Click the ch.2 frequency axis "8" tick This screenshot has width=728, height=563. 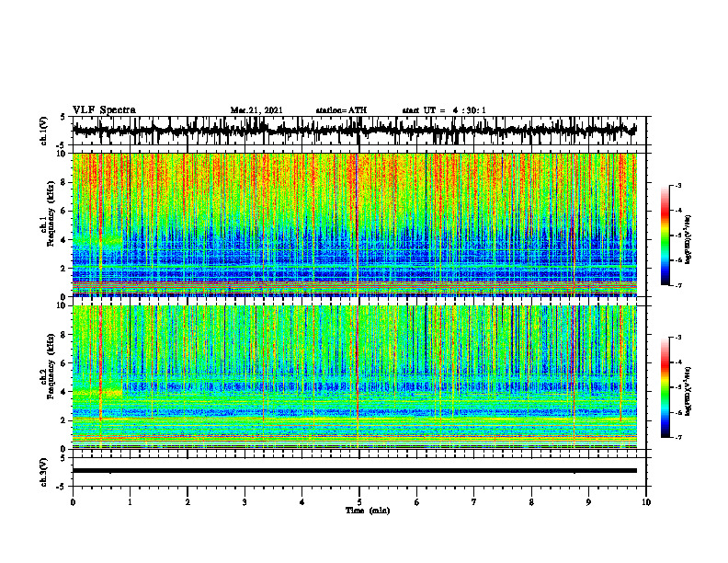point(64,335)
